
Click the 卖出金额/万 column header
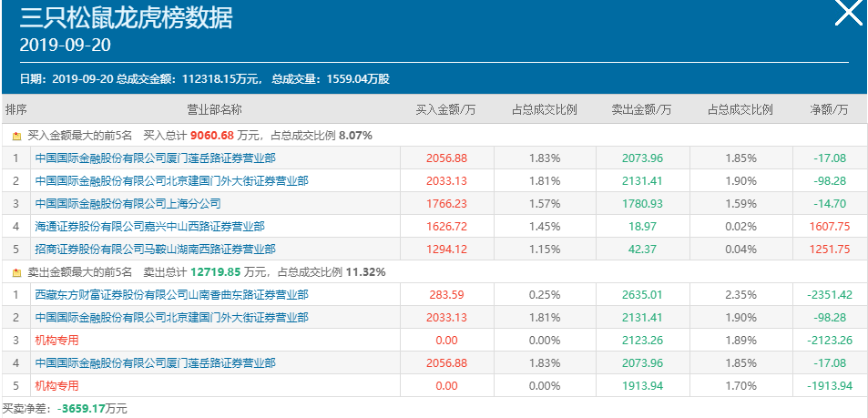click(x=641, y=109)
